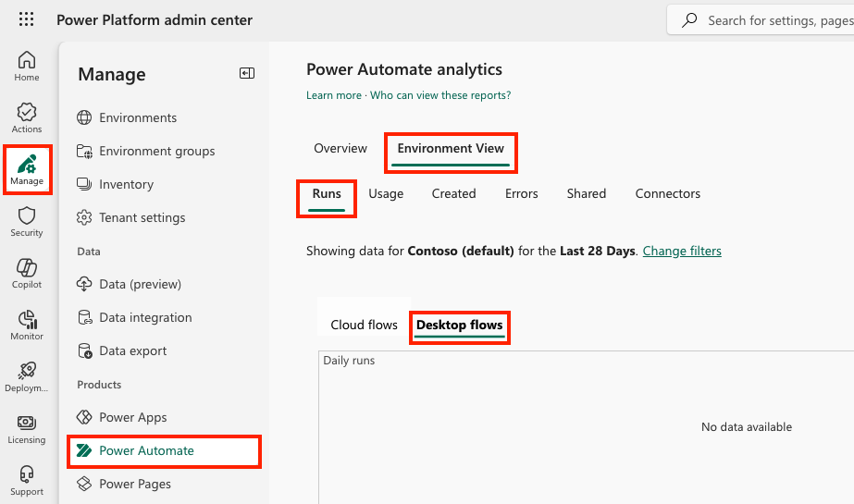The width and height of the screenshot is (854, 504).
Task: Open Copilot from the left rail
Action: (x=27, y=273)
